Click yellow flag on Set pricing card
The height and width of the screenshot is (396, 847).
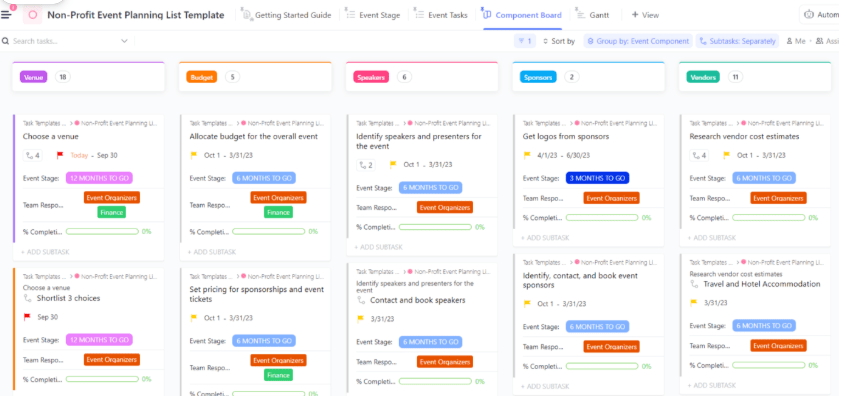[194, 318]
